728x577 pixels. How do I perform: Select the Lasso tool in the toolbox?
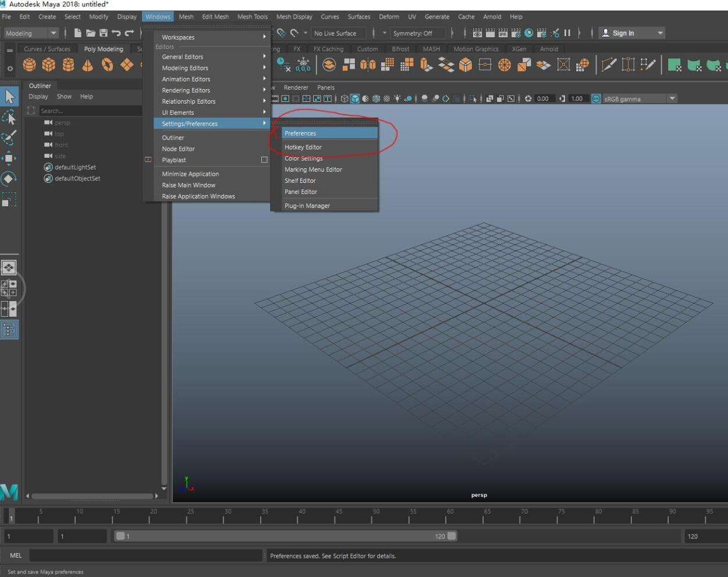click(x=9, y=118)
